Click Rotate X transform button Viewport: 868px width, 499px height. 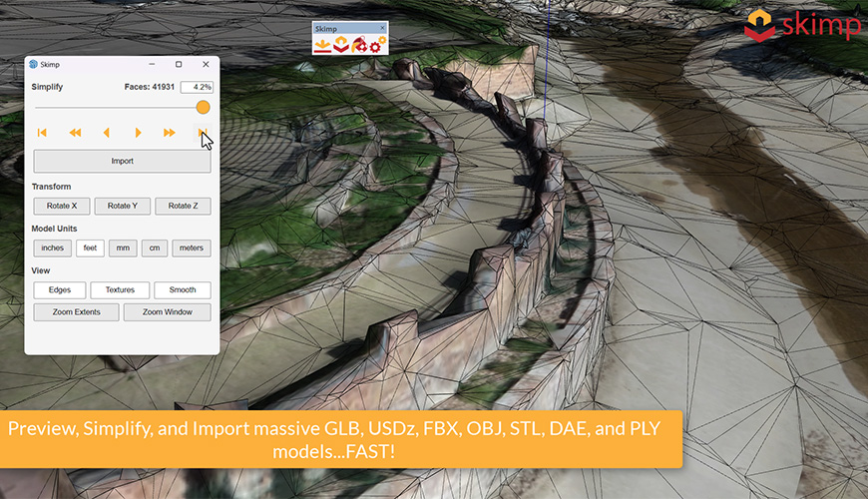pyautogui.click(x=61, y=206)
